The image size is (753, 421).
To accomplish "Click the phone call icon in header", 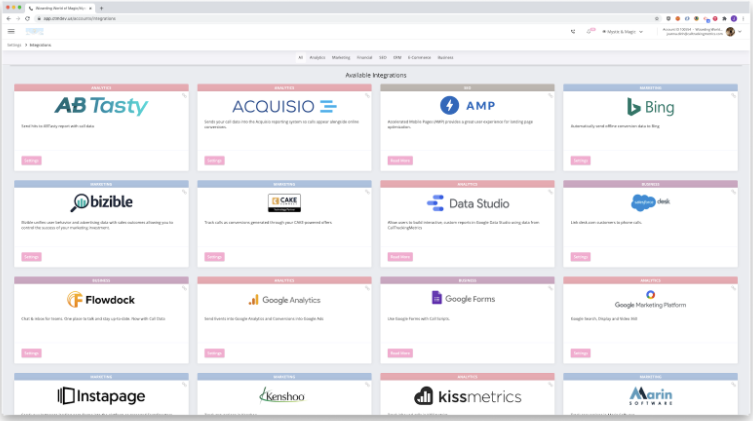I will (573, 31).
